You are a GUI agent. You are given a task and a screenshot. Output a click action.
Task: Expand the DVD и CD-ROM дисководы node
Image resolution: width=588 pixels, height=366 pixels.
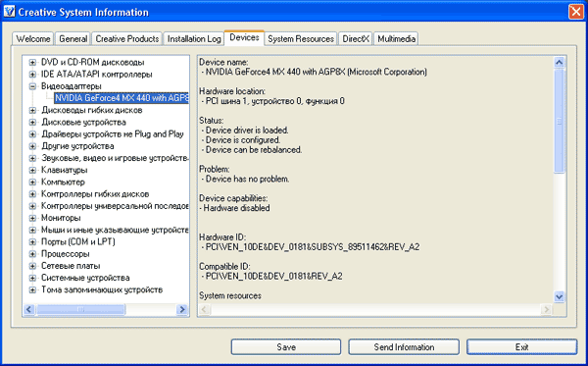point(32,63)
